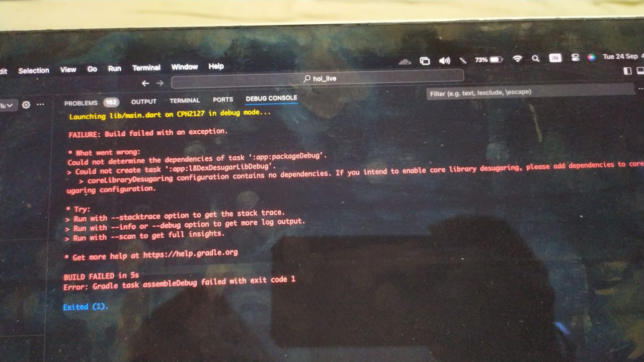The height and width of the screenshot is (362, 644).
Task: Click the Siri icon in menu bar
Action: (592, 57)
